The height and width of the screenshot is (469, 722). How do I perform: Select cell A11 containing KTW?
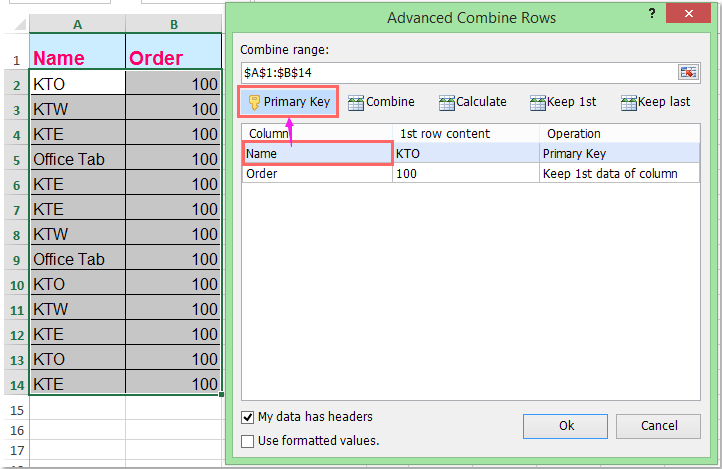point(77,309)
